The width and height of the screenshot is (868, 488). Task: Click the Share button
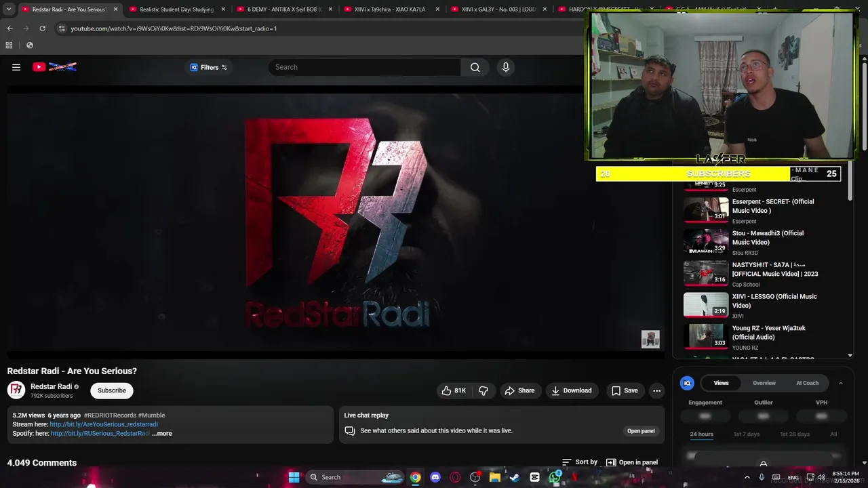519,390
